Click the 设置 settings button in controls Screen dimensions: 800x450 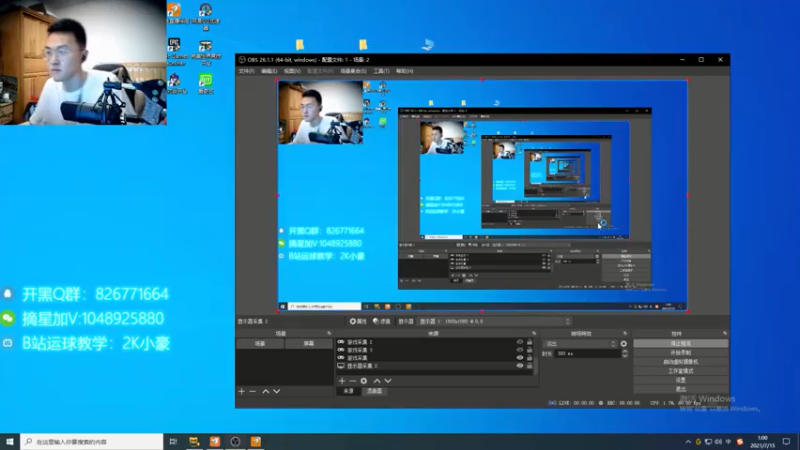coord(683,379)
